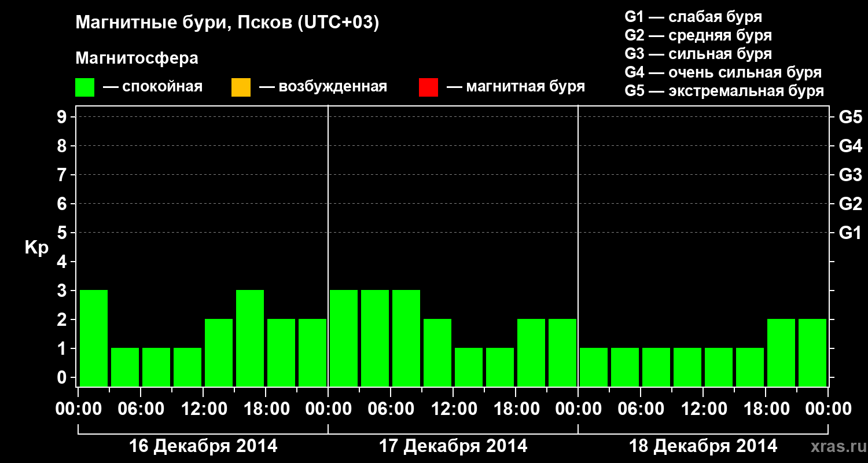Image resolution: width=868 pixels, height=463 pixels.
Task: Click the 15:00–18:00 bar on 16 Декабря (Kp 3)
Action: click(x=250, y=338)
